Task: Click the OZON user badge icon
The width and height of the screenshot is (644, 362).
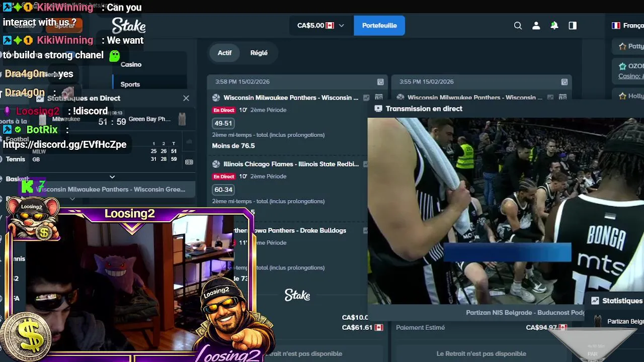Action: [x=622, y=66]
